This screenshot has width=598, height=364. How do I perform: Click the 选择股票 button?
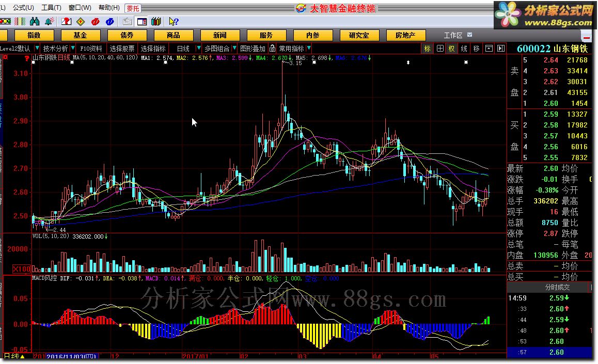point(122,49)
